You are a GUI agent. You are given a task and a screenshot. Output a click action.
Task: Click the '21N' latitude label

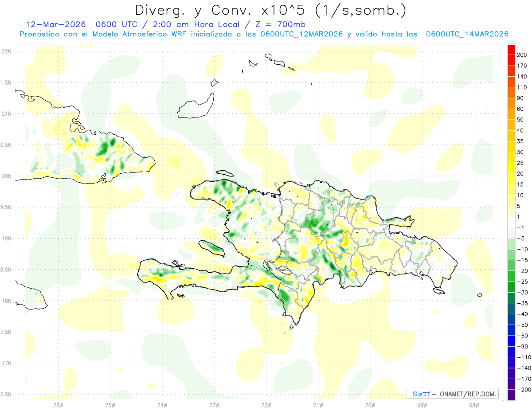click(x=7, y=114)
